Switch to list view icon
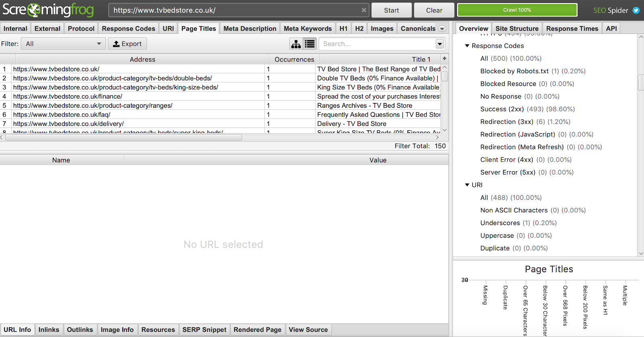 [310, 44]
